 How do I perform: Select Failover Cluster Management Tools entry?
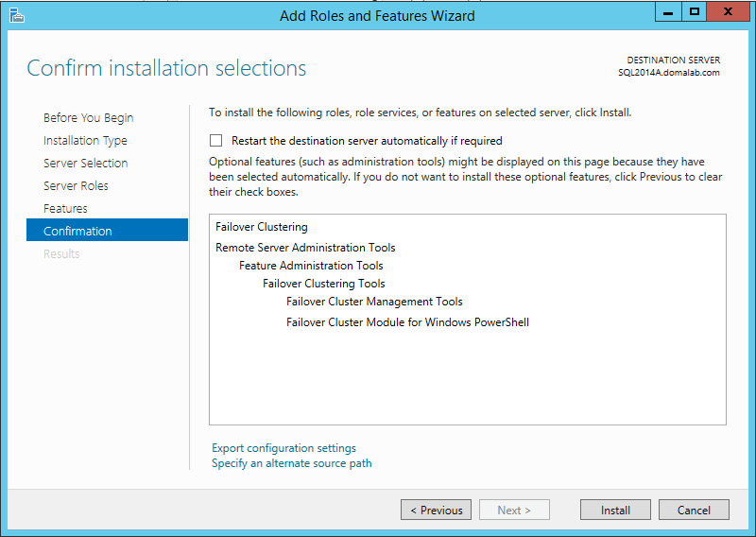pos(374,302)
